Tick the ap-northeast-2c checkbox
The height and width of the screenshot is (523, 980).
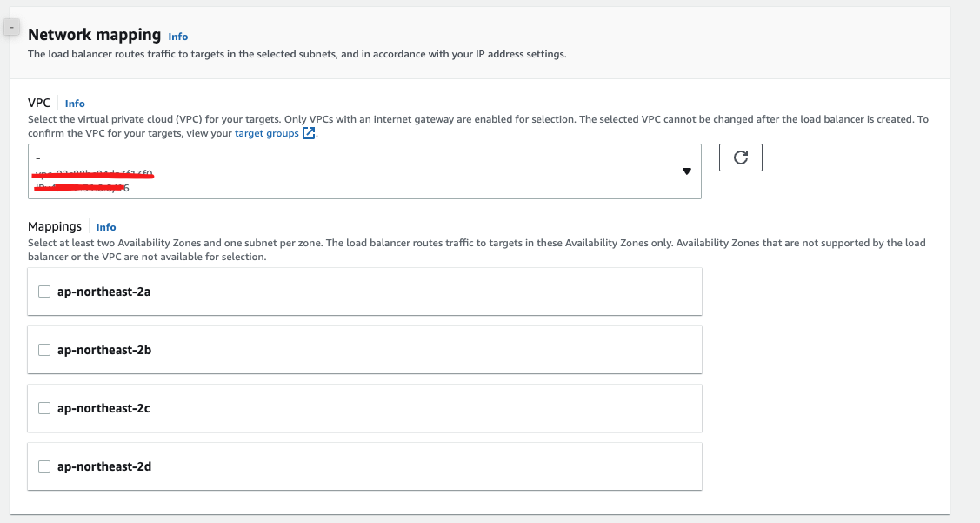click(44, 408)
